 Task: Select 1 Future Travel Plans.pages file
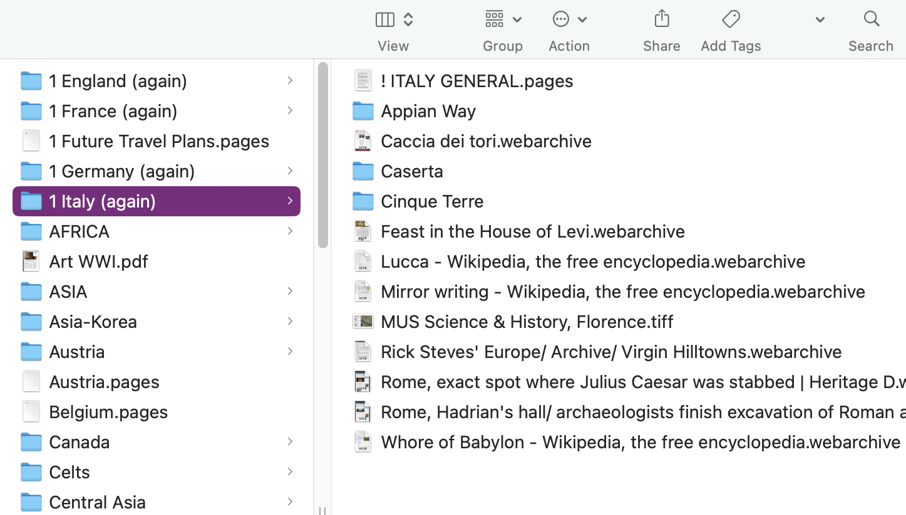(158, 141)
